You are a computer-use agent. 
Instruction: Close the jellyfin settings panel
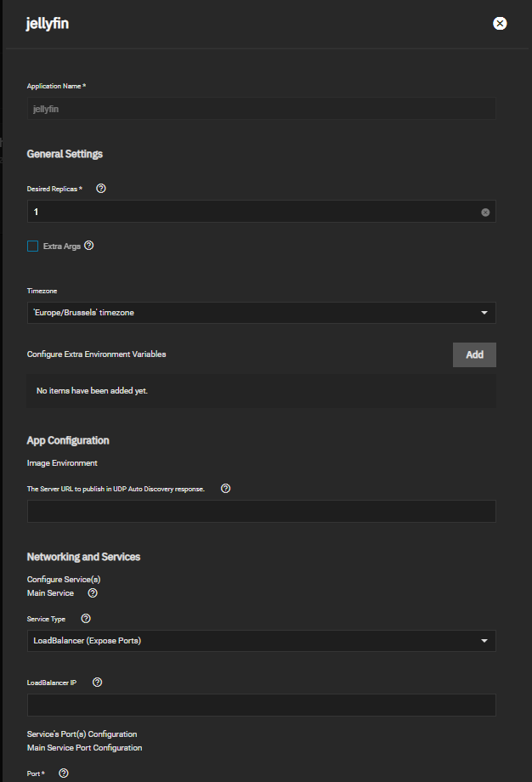pos(500,24)
